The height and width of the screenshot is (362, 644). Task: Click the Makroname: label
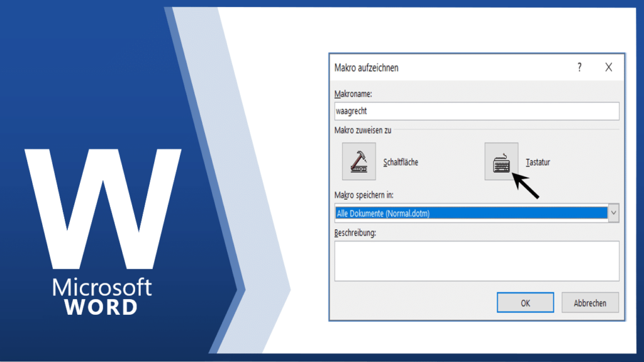pos(353,94)
